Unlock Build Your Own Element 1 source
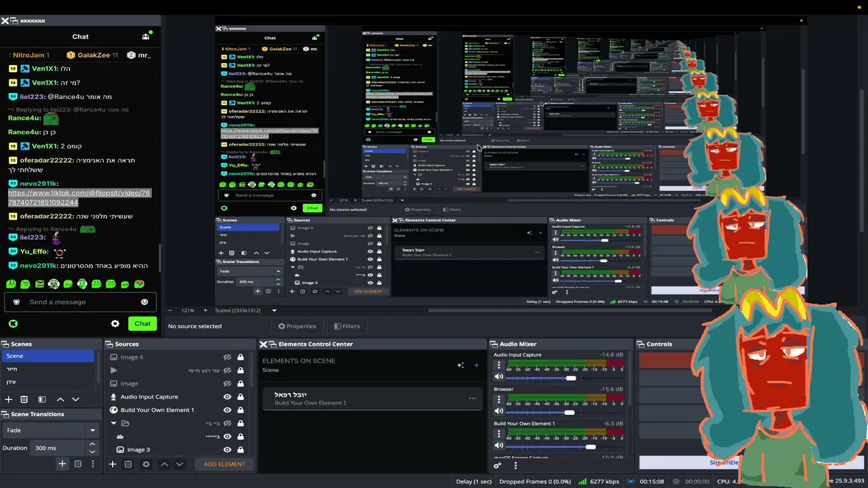This screenshot has height=488, width=868. (x=240, y=410)
